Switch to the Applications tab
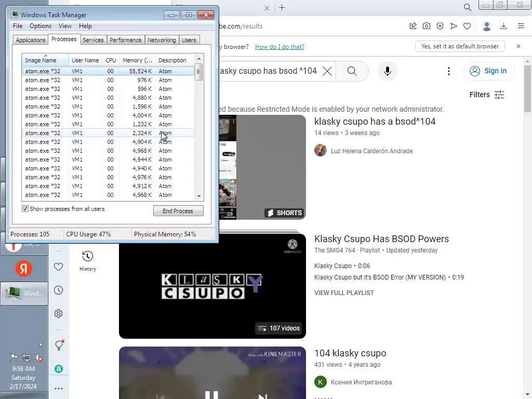 (x=31, y=40)
